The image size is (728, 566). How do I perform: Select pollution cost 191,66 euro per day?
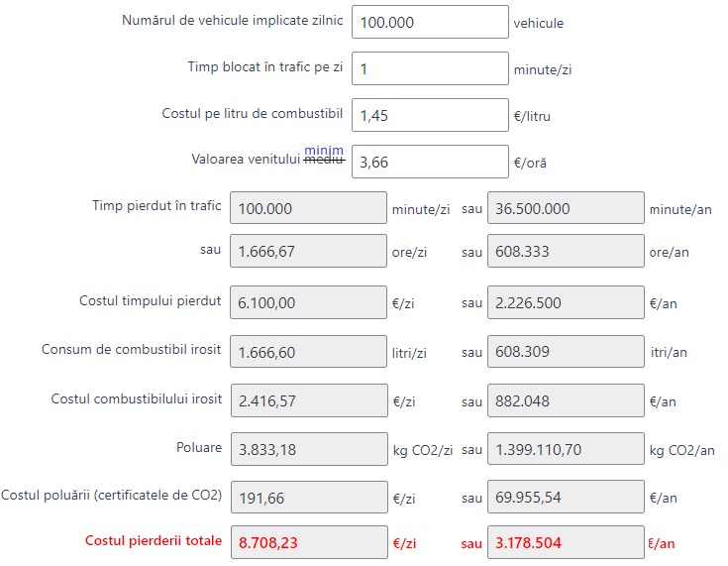[x=309, y=498]
